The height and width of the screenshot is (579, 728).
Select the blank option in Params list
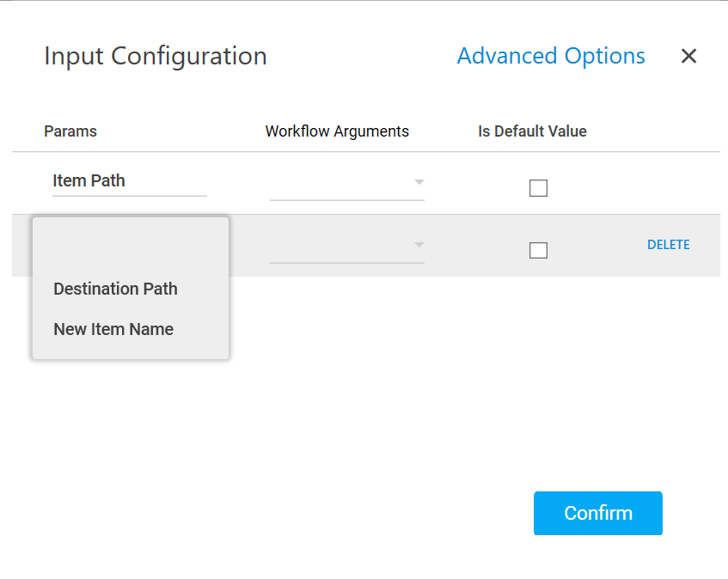coord(131,247)
